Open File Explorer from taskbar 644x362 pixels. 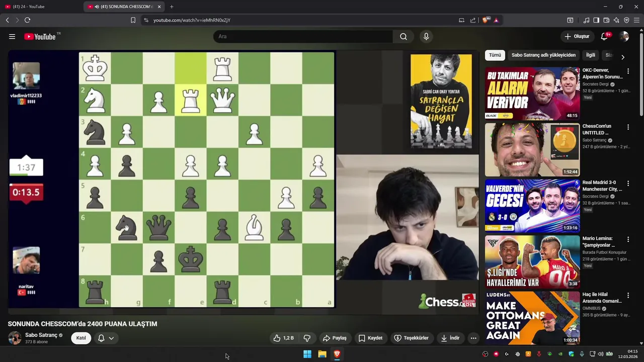(x=322, y=354)
